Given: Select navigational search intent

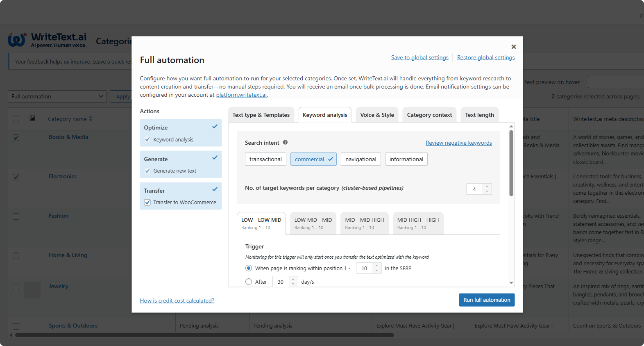Looking at the screenshot, I should coord(361,159).
